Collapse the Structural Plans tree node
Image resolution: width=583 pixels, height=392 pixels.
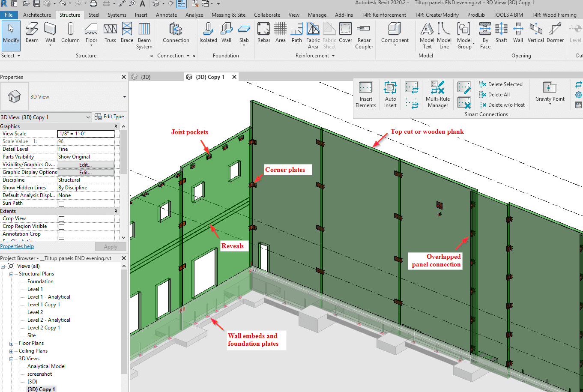pyautogui.click(x=12, y=274)
